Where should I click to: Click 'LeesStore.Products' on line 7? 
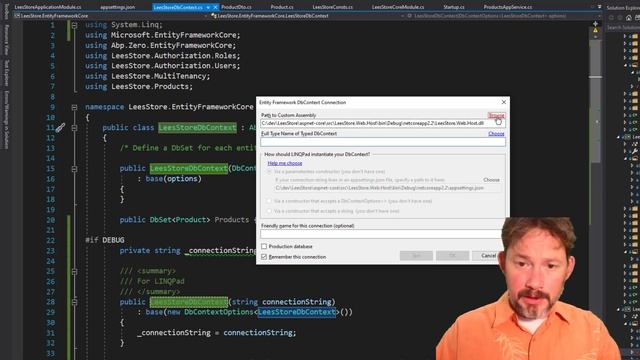[x=150, y=87]
